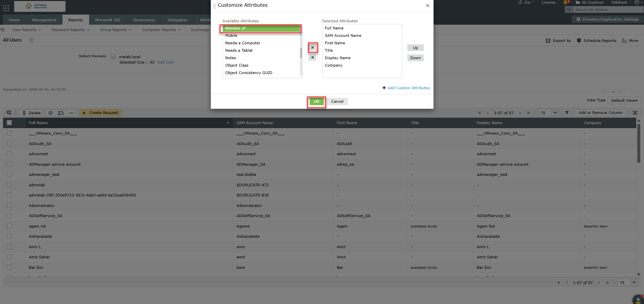Close the Customize Attributes dialog
Screen dimensions: 644x304
click(x=428, y=6)
